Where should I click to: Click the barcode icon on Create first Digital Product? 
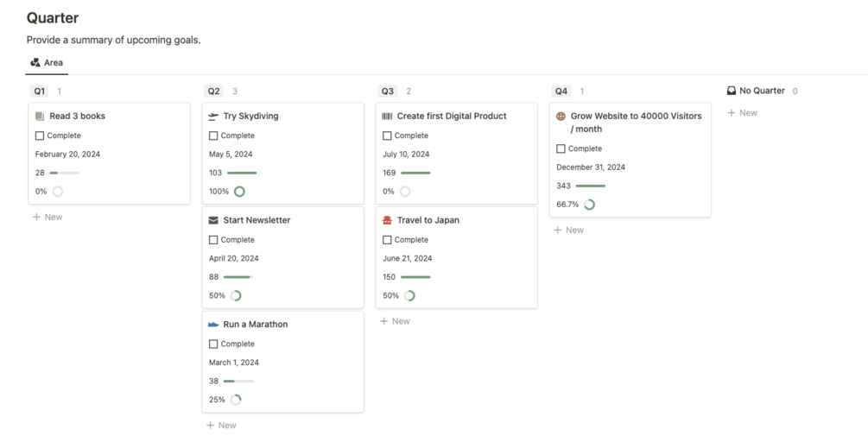tap(387, 117)
